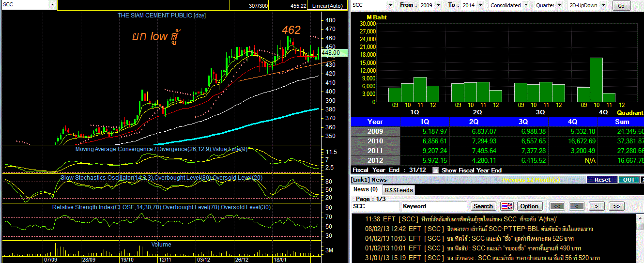
Task: Click the Previous 12 Month(s) label
Action: (531, 180)
